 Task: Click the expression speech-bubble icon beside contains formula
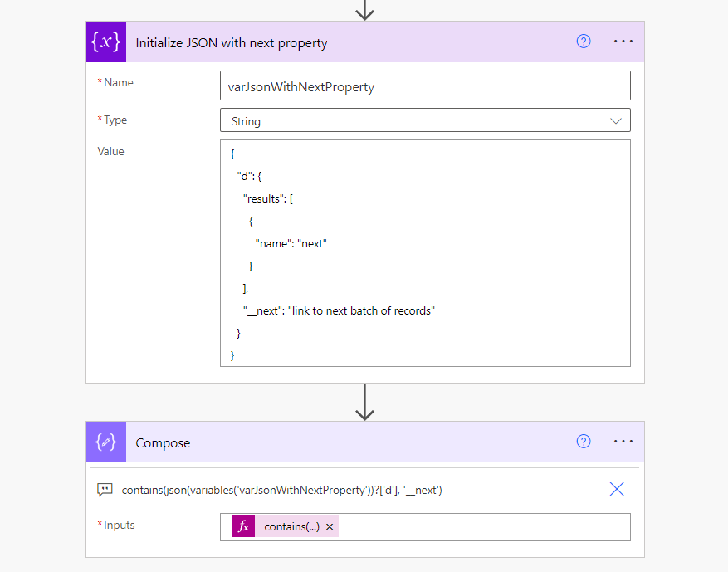(x=105, y=489)
